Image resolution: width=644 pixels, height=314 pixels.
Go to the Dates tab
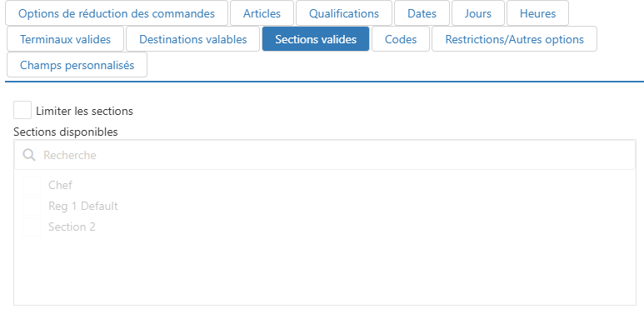pos(422,13)
